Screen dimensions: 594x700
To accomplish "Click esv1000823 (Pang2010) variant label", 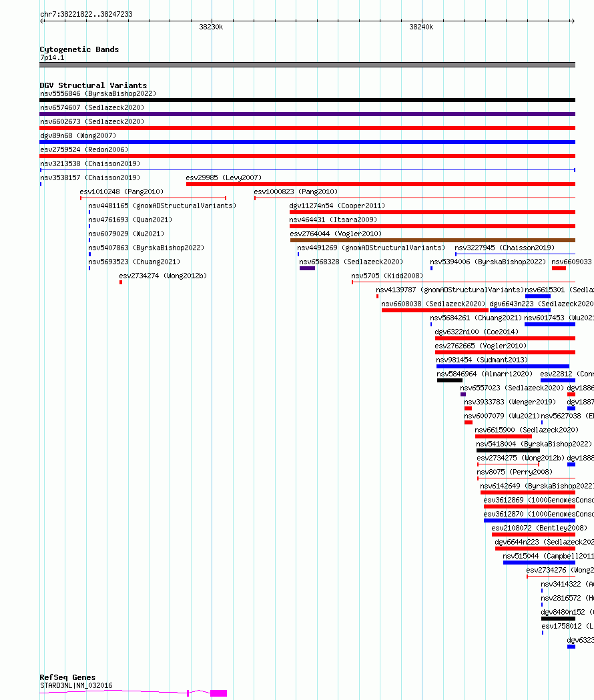I will point(296,192).
